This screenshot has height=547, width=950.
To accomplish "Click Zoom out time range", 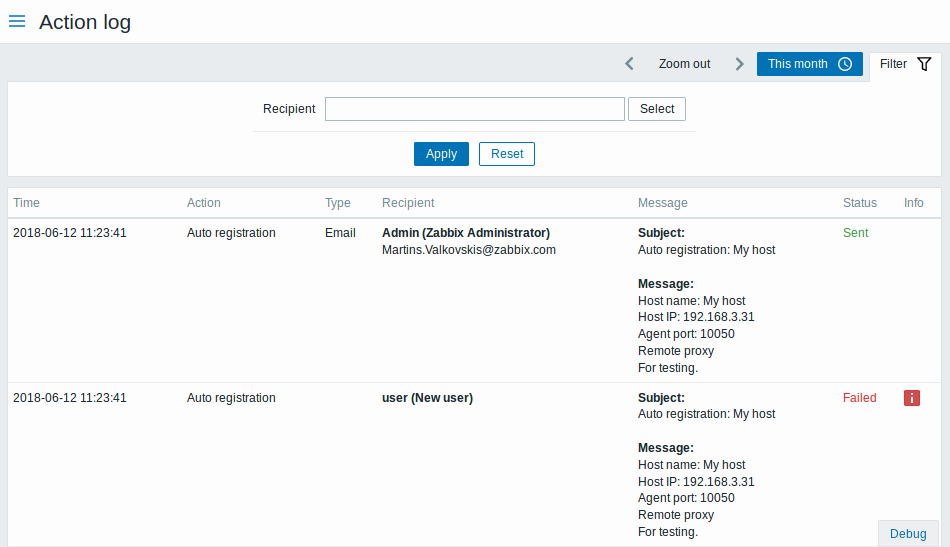I will [x=684, y=64].
